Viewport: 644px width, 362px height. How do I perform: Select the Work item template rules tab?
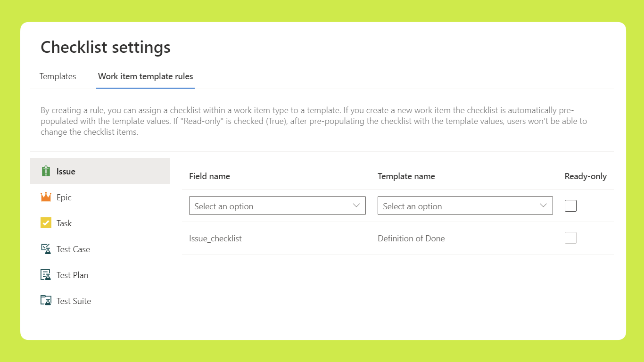tap(145, 76)
